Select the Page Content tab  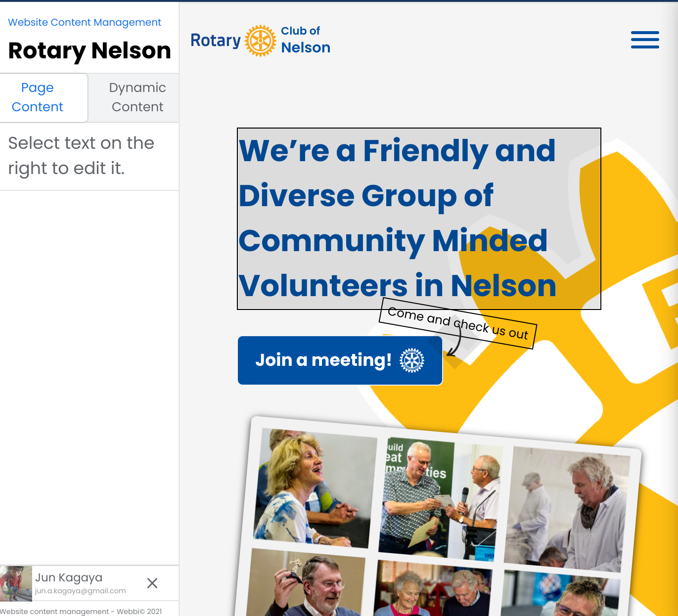point(38,97)
